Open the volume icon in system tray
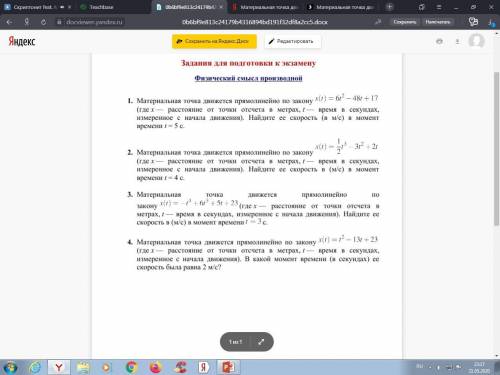This screenshot has width=500, height=375. (459, 367)
